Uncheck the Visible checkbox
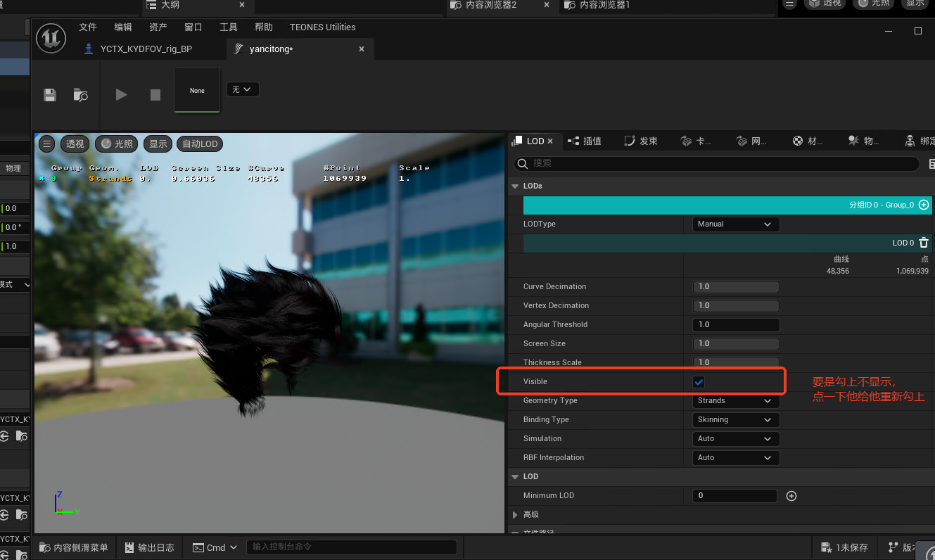Viewport: 935px width, 560px height. pos(699,382)
